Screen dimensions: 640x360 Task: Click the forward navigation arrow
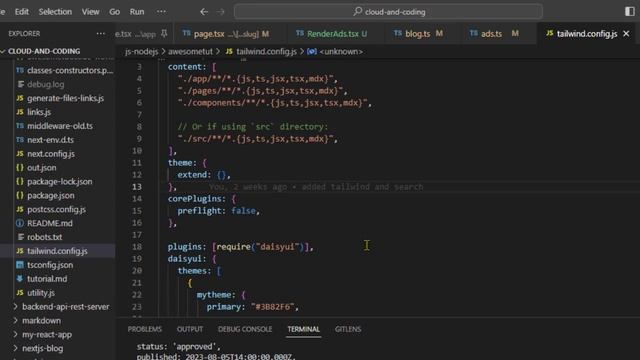coord(221,12)
